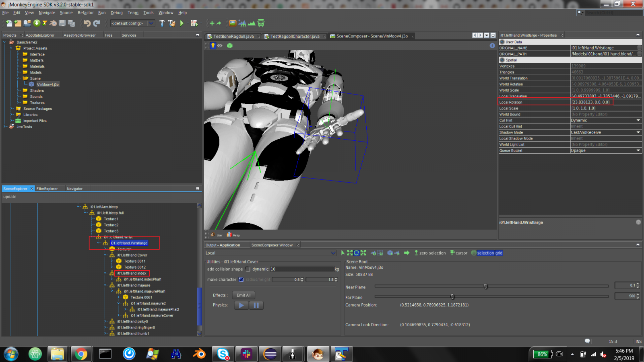The height and width of the screenshot is (362, 644).
Task: Toggle the selection grid button
Action: click(487, 253)
